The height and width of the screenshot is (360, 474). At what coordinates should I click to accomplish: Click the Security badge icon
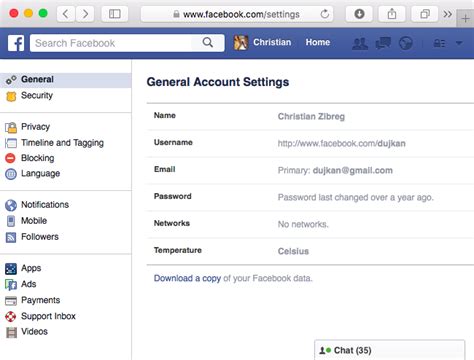click(x=11, y=97)
